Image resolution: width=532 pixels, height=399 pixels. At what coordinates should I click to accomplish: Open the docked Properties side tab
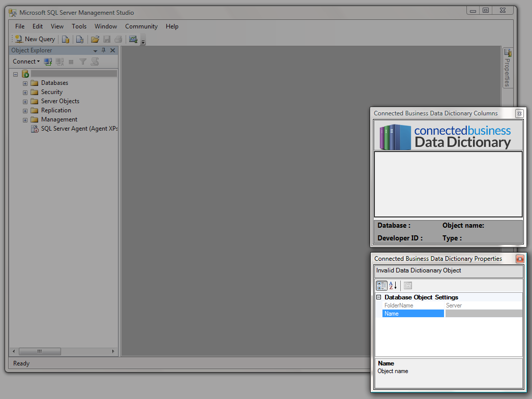coord(507,69)
